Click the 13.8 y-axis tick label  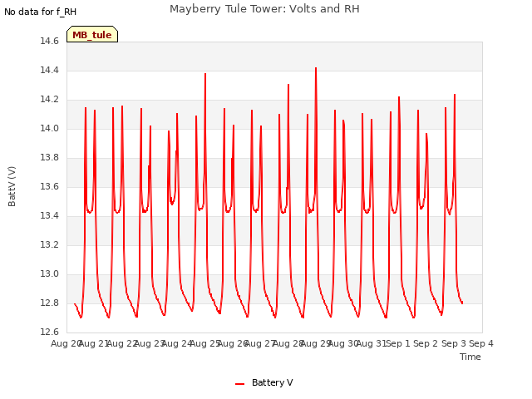(x=50, y=157)
